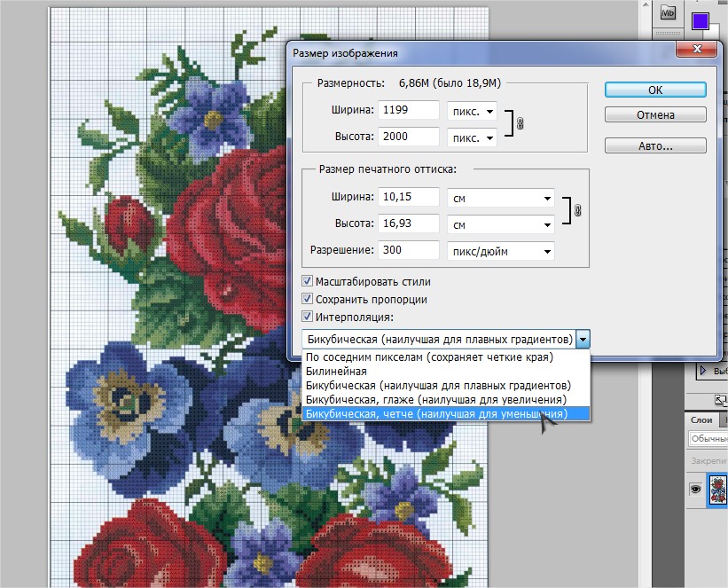The image size is (728, 588).
Task: Open the pixel width units dropdown
Action: tap(471, 112)
